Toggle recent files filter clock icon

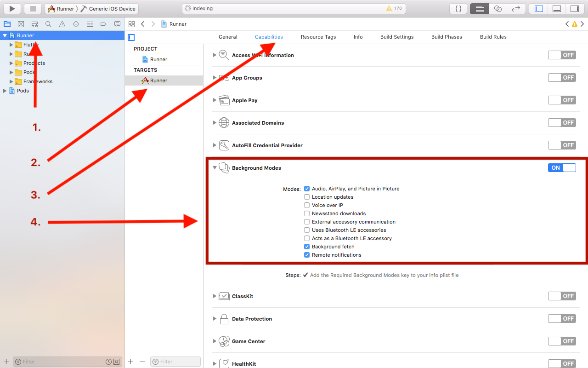tap(108, 362)
